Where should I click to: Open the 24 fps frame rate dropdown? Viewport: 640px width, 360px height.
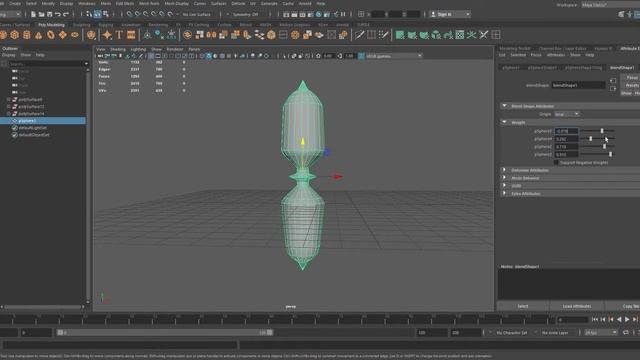pos(601,333)
